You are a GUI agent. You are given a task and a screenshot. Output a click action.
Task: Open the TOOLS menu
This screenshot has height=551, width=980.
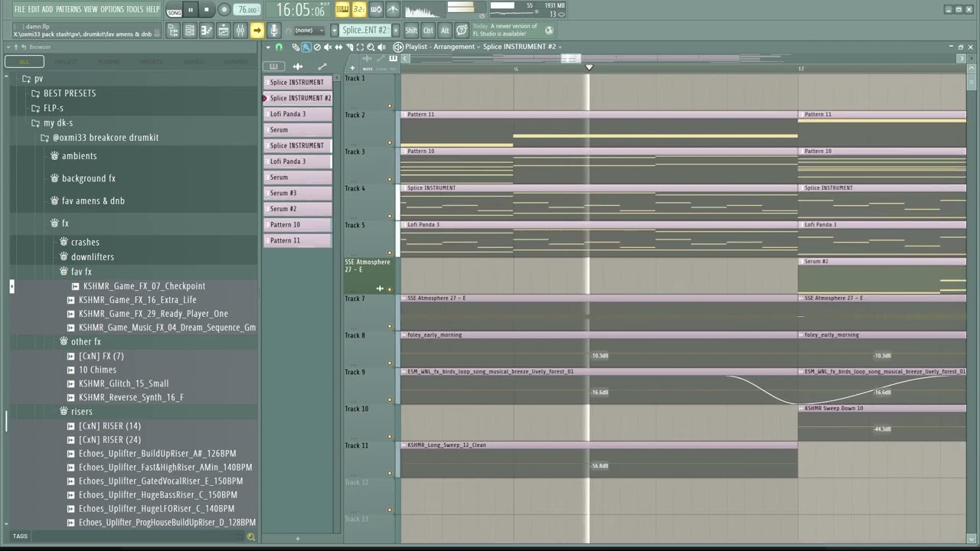[x=134, y=9]
